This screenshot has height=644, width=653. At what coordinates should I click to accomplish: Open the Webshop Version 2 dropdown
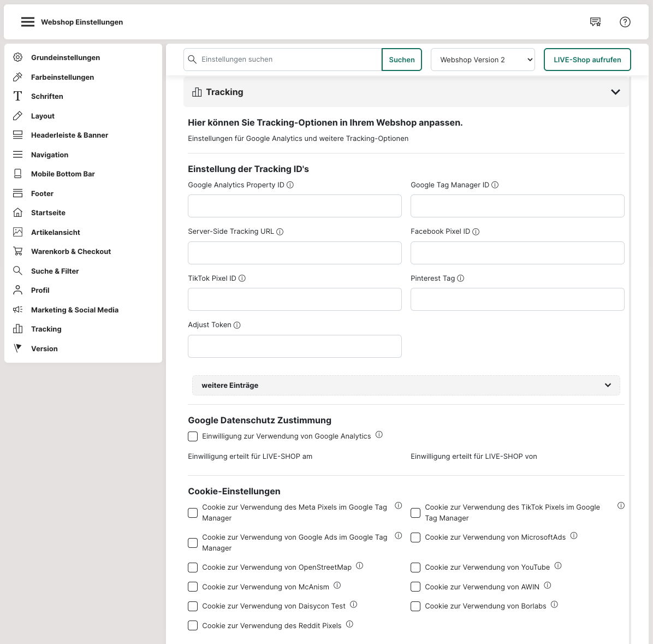point(483,60)
